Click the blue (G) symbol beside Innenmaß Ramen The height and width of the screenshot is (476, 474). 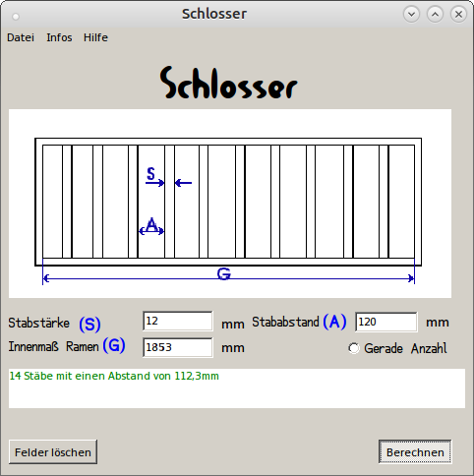pyautogui.click(x=114, y=345)
